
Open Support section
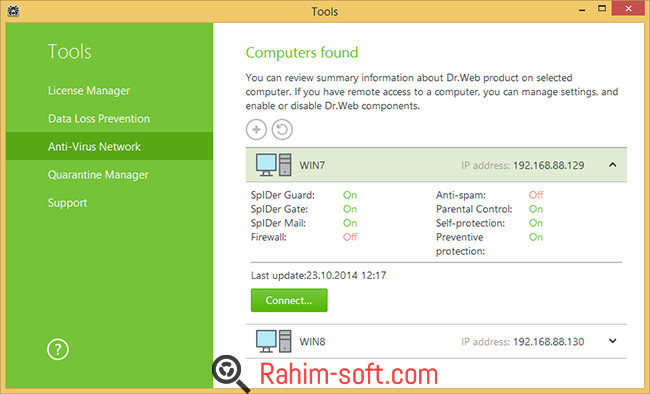pos(68,203)
